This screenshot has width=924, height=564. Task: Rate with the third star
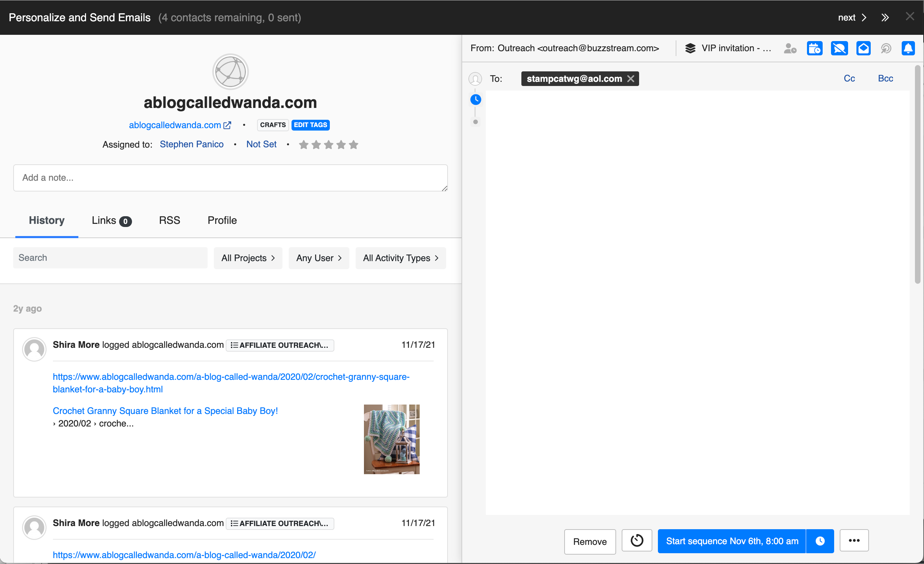[328, 144]
